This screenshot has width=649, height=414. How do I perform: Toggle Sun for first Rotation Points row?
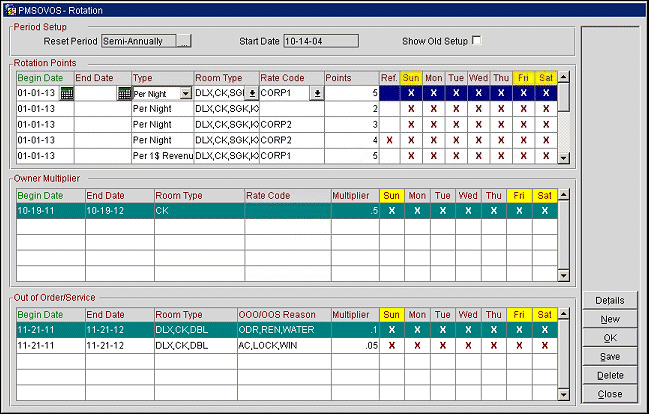click(411, 93)
